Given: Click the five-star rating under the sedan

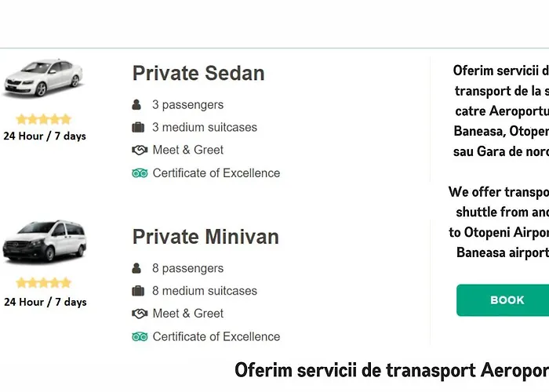Looking at the screenshot, I should pos(44,119).
